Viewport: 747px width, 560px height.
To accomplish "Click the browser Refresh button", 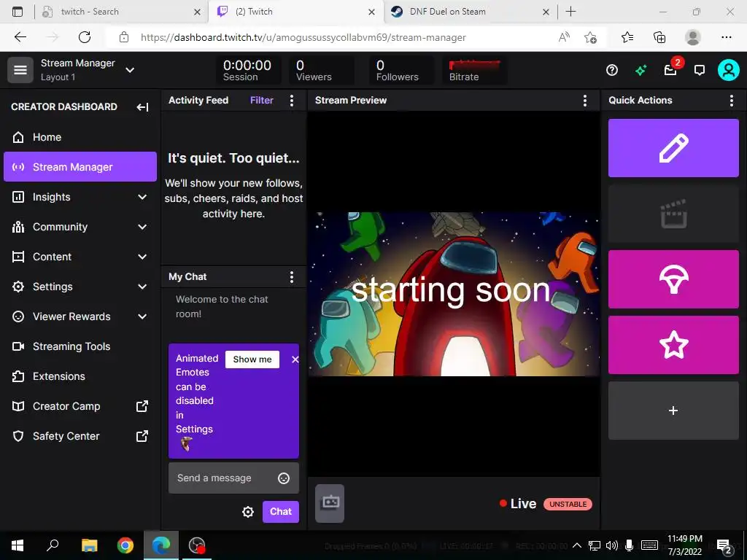I will pyautogui.click(x=85, y=37).
